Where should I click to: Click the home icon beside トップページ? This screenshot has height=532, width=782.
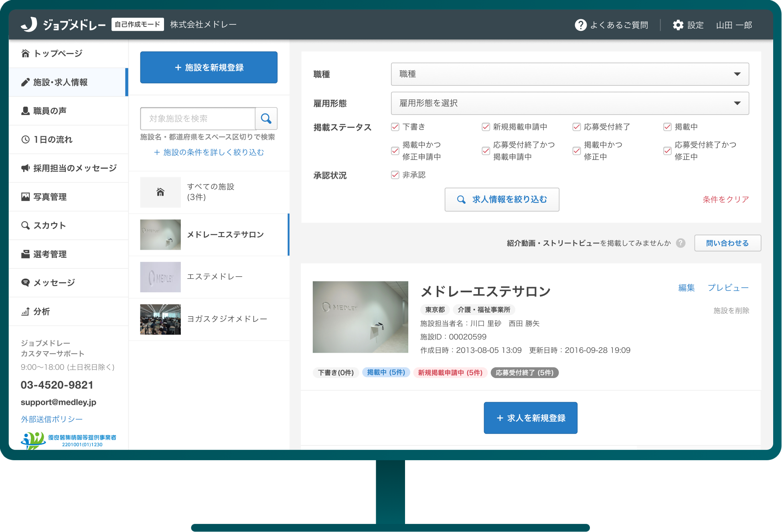click(25, 53)
